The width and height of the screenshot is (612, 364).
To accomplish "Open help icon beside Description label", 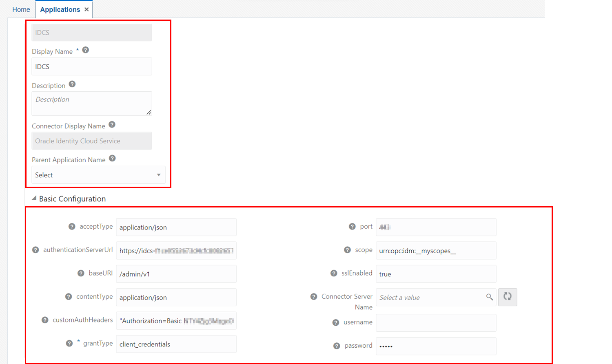I will pos(72,84).
